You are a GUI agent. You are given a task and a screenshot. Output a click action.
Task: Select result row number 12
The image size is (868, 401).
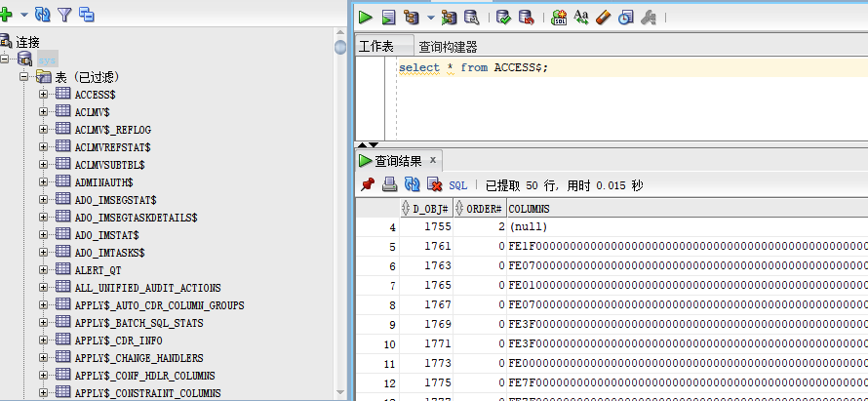tap(377, 383)
